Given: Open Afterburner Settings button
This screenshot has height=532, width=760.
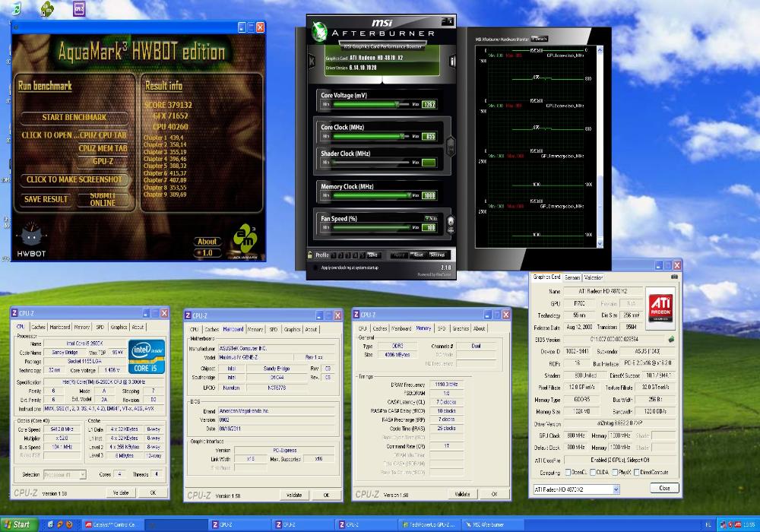Looking at the screenshot, I should (x=437, y=255).
